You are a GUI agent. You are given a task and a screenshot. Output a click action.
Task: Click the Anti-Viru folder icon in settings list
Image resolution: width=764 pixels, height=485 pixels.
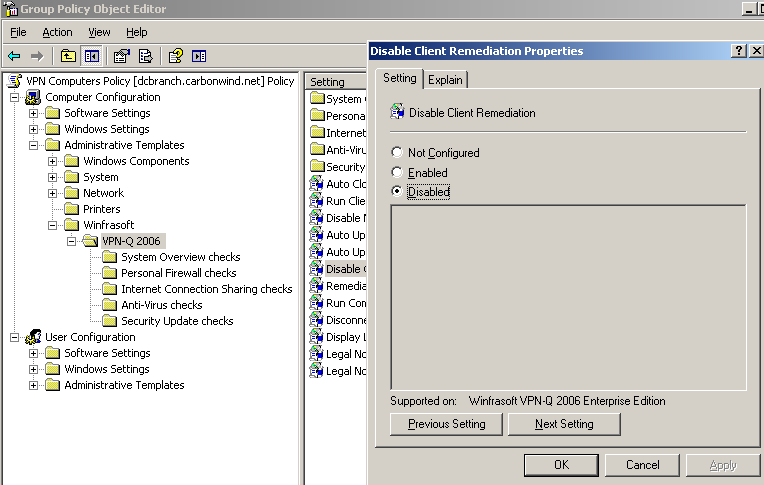[x=317, y=150]
